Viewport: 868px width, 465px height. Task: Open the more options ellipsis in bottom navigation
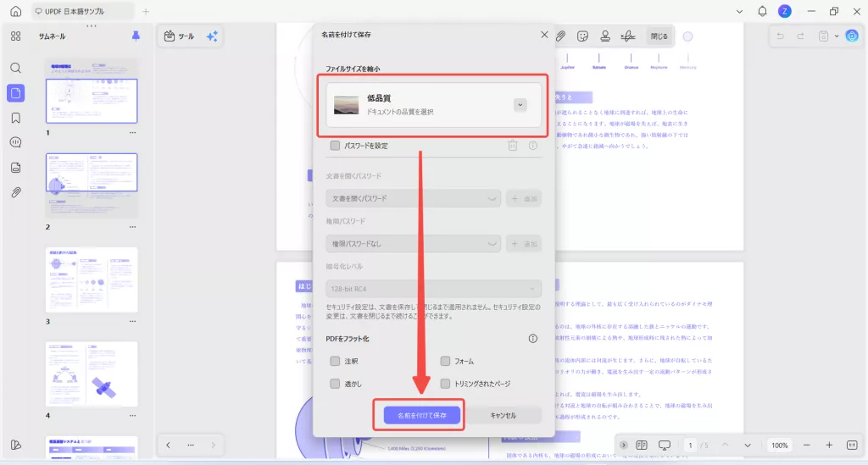click(x=191, y=445)
